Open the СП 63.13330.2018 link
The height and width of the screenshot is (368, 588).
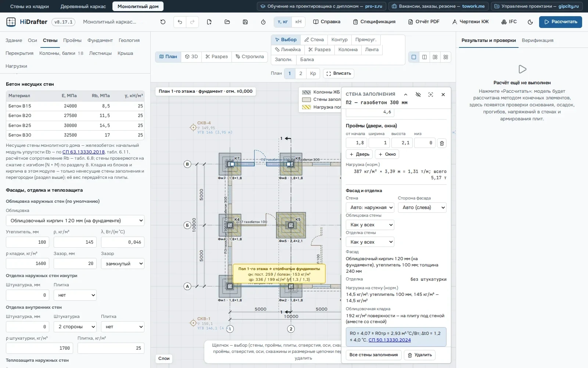83,152
